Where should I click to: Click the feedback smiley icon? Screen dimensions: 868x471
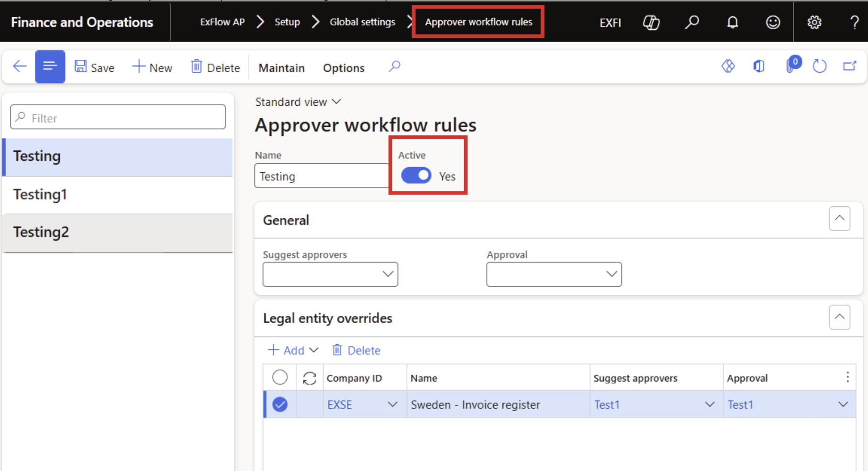point(773,22)
